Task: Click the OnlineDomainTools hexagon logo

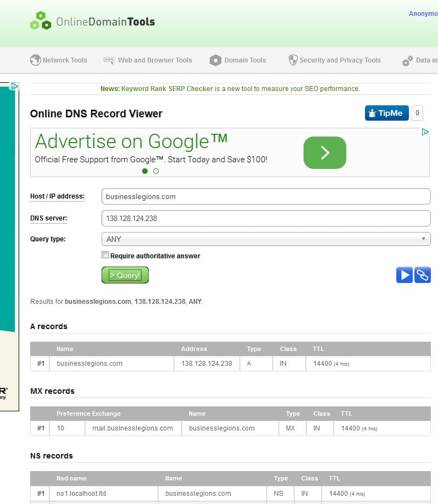Action: (x=41, y=21)
